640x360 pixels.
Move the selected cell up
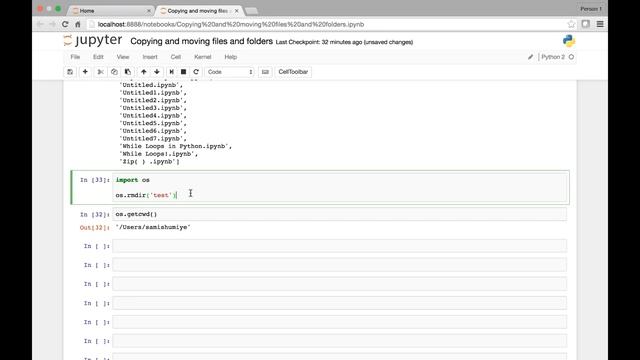(x=144, y=72)
